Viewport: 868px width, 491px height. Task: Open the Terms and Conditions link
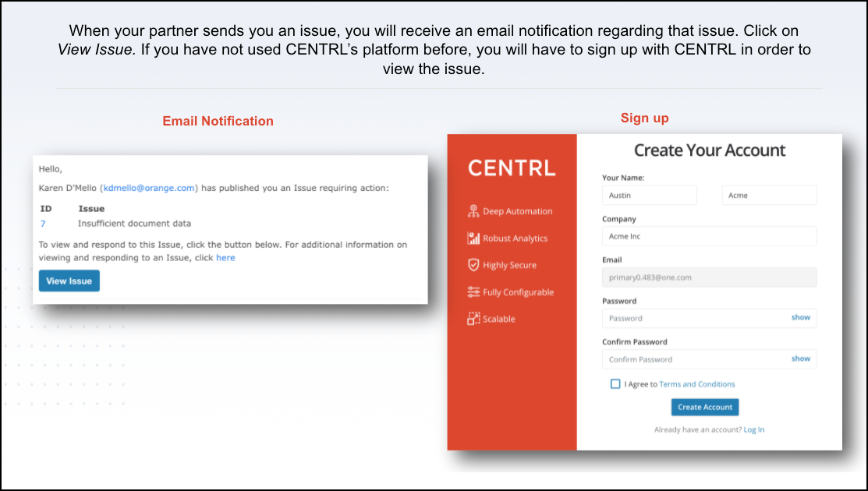click(x=697, y=384)
